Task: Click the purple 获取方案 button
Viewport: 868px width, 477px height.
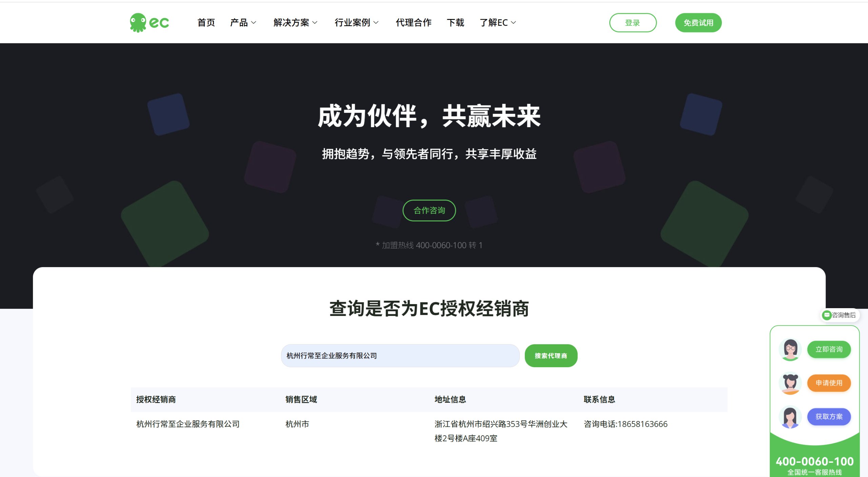Action: pyautogui.click(x=829, y=417)
